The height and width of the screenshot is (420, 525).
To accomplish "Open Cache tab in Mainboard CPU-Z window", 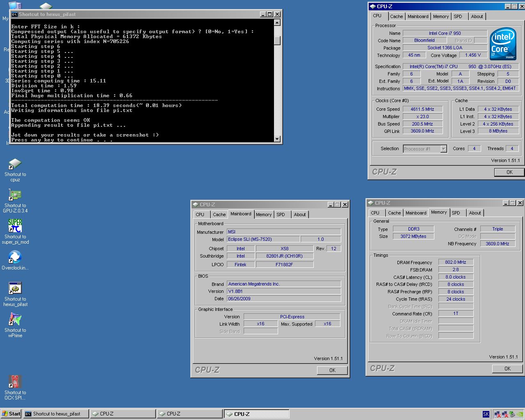I will [219, 215].
